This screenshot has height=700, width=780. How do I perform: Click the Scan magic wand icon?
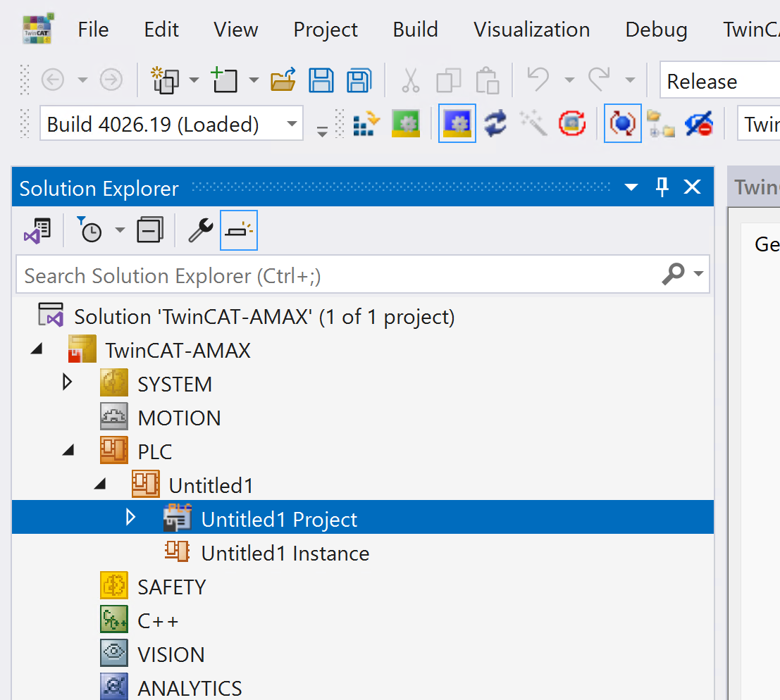(x=533, y=125)
